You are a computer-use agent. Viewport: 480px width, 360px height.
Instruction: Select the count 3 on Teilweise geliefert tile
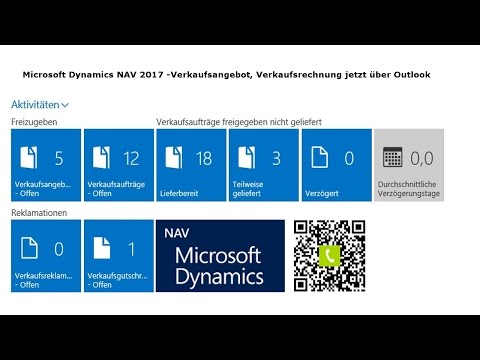[x=276, y=158]
